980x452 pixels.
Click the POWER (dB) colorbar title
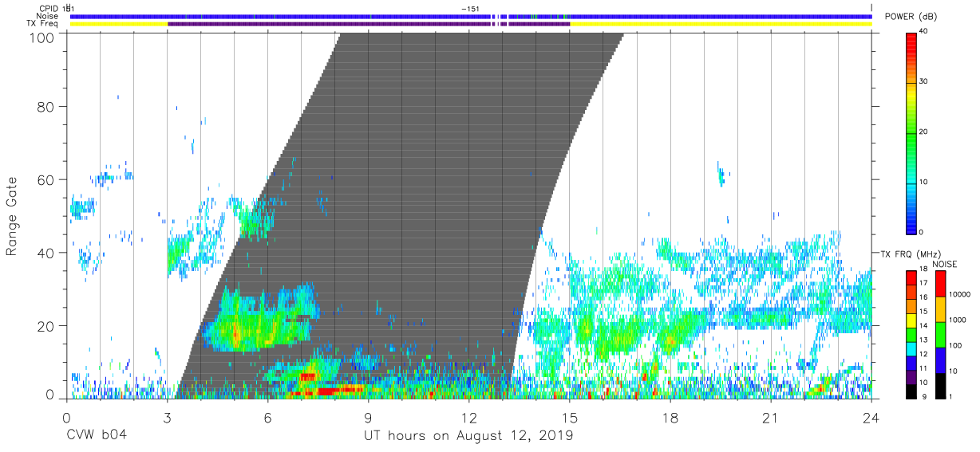pos(911,17)
